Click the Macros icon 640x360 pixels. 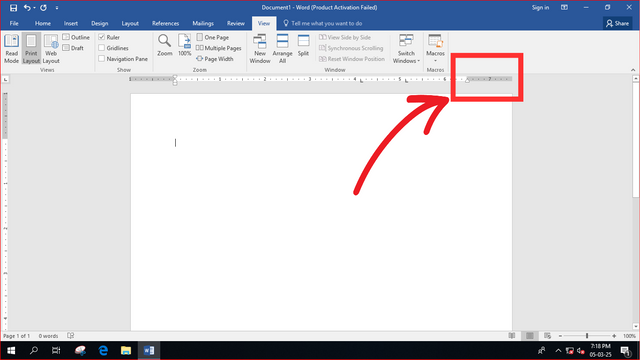[435, 41]
